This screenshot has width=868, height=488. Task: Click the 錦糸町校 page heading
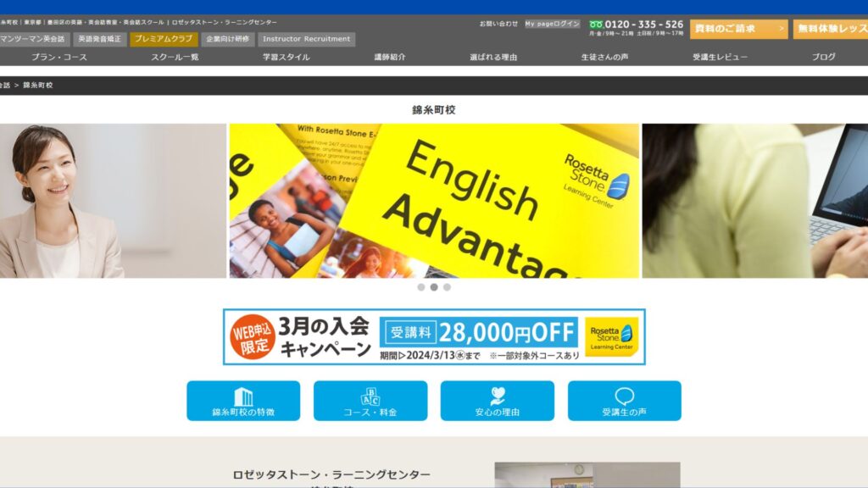[434, 110]
